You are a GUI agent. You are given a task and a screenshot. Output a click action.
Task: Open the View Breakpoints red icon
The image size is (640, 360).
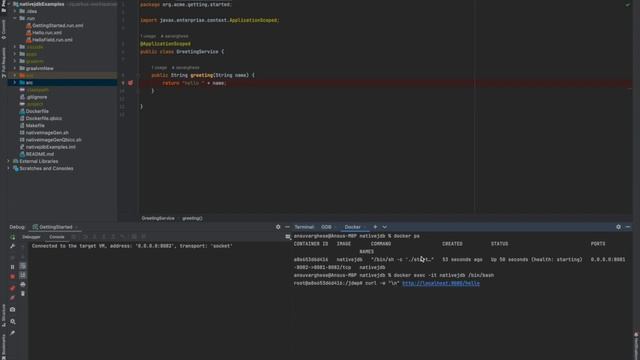coord(13,288)
